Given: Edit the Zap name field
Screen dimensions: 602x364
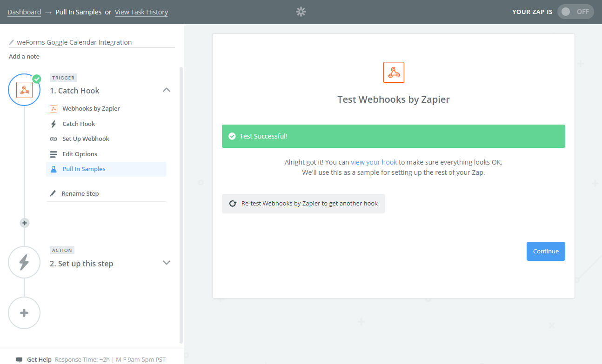Looking at the screenshot, I should [x=92, y=42].
